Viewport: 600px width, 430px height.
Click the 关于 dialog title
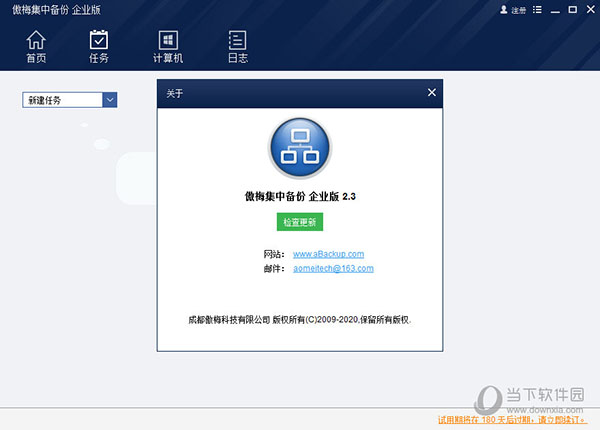pos(174,93)
